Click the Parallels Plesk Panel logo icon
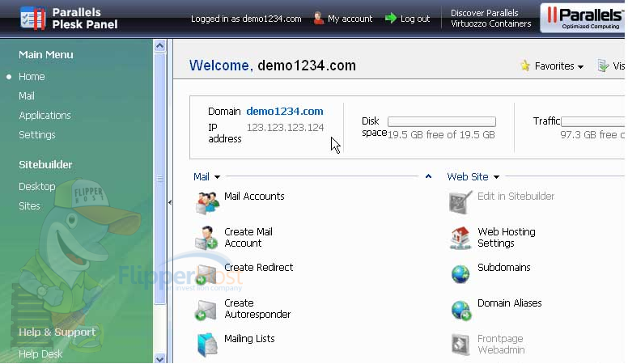This screenshot has height=364, width=628. click(x=33, y=19)
